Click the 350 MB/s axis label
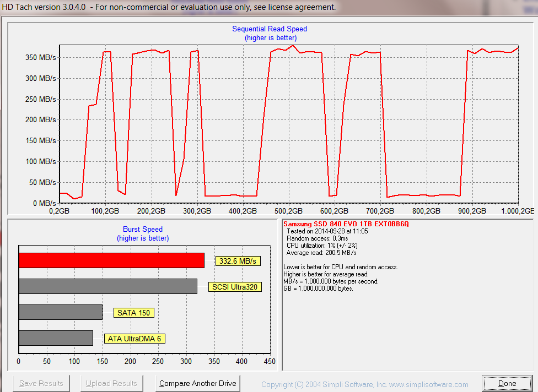Viewport: 538px width, 392px height. 40,58
